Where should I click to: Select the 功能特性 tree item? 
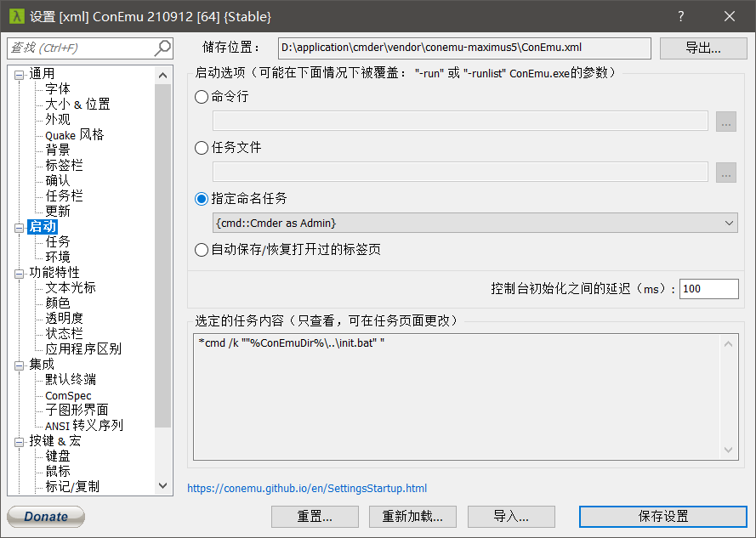54,272
